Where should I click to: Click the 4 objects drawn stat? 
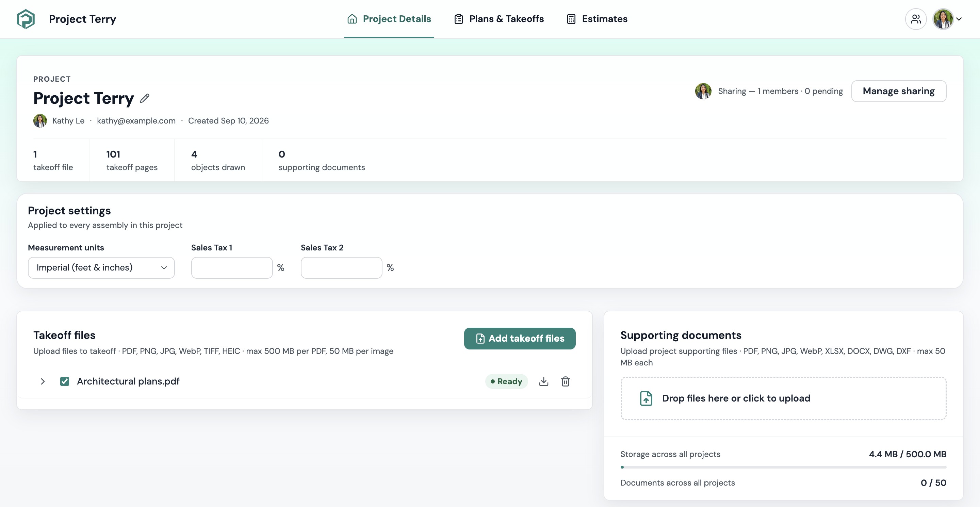coord(218,160)
